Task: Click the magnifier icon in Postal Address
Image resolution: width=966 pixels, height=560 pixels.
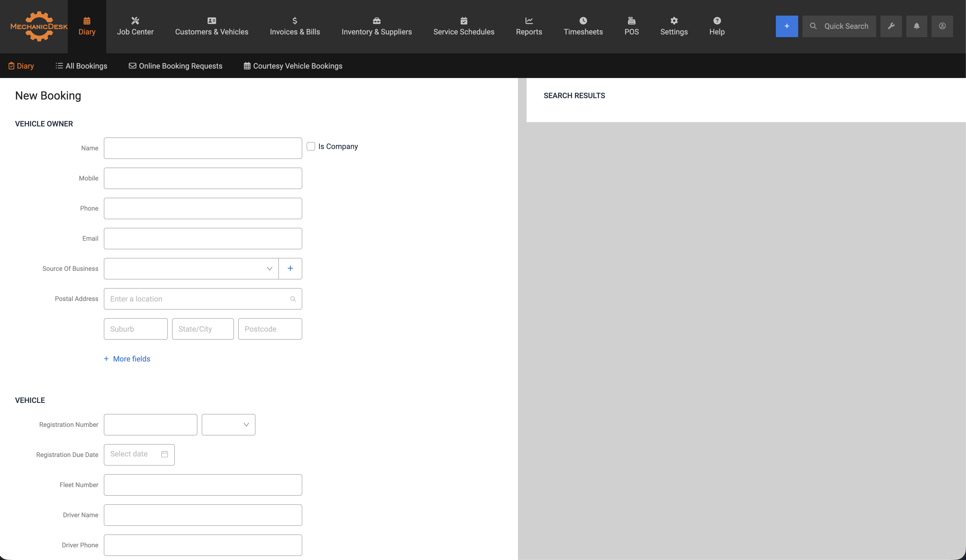Action: pyautogui.click(x=293, y=299)
